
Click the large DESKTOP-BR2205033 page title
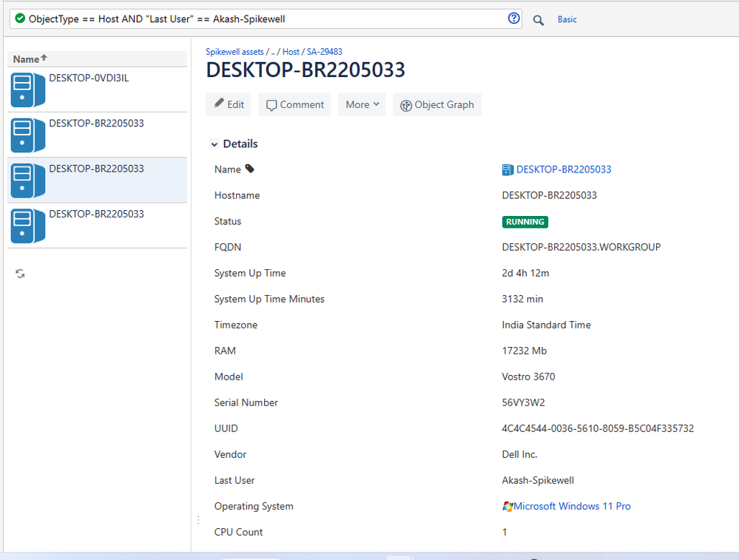pos(306,70)
